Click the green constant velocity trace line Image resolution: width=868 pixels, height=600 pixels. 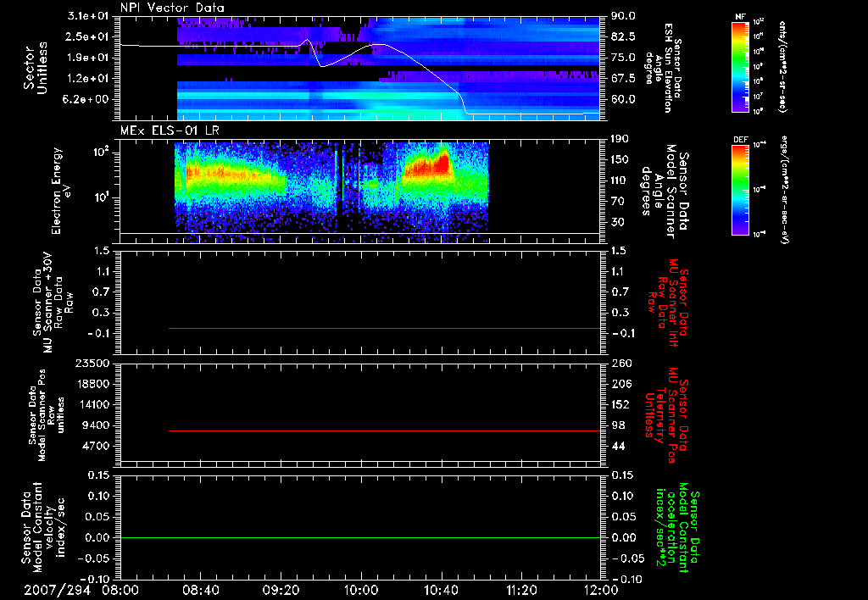(360, 537)
